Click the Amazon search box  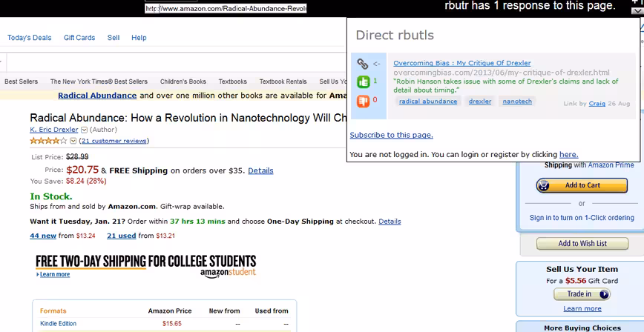tap(177, 63)
